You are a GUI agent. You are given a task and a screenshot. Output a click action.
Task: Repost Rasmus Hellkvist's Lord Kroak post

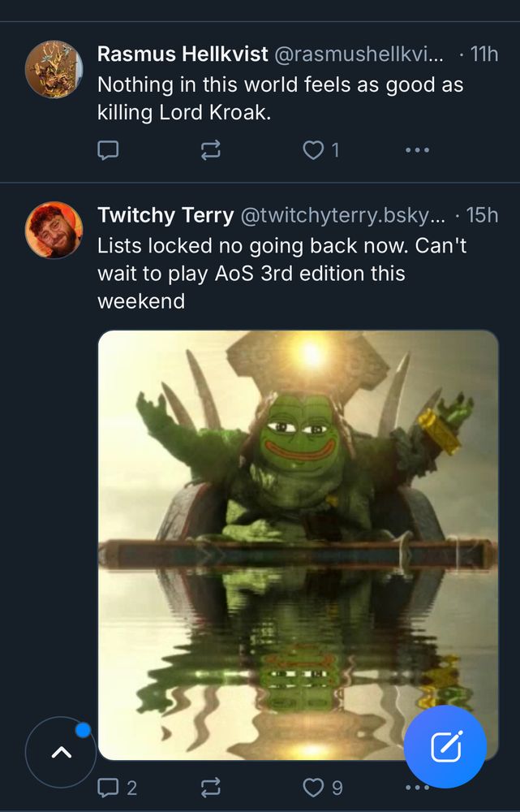210,150
